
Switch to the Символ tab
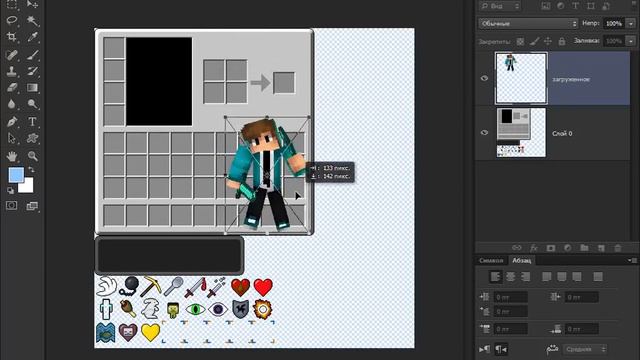[491, 260]
